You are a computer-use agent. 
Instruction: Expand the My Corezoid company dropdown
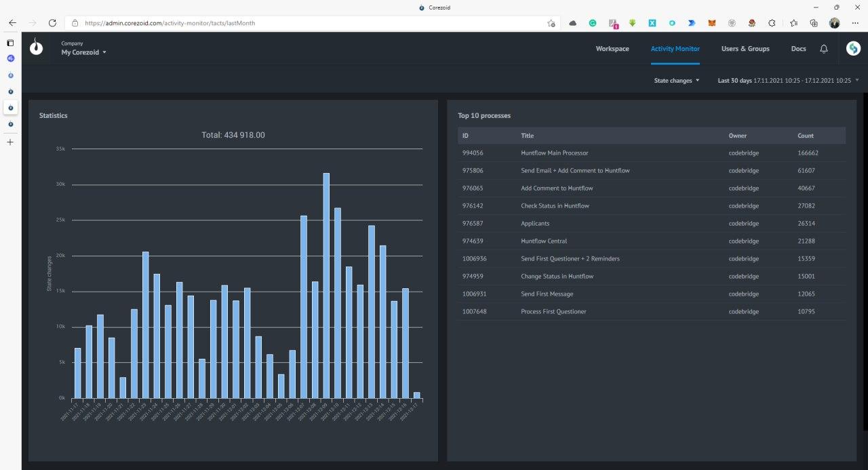(x=84, y=52)
